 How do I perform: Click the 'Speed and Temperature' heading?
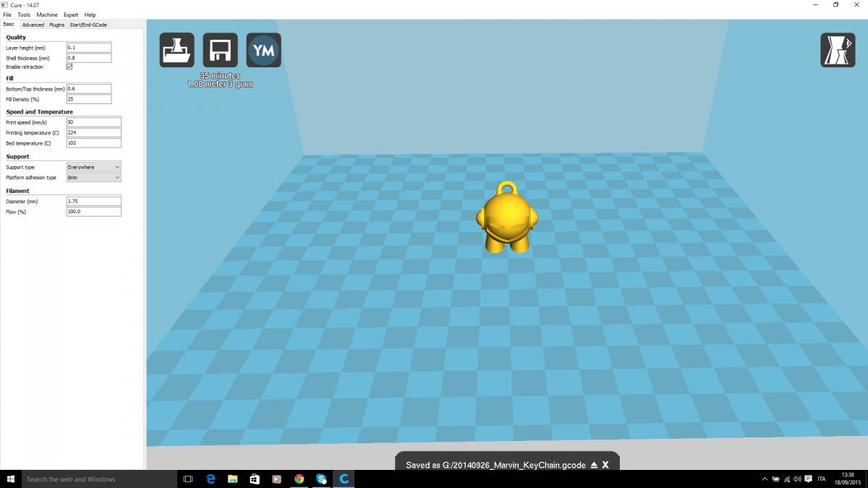click(39, 112)
